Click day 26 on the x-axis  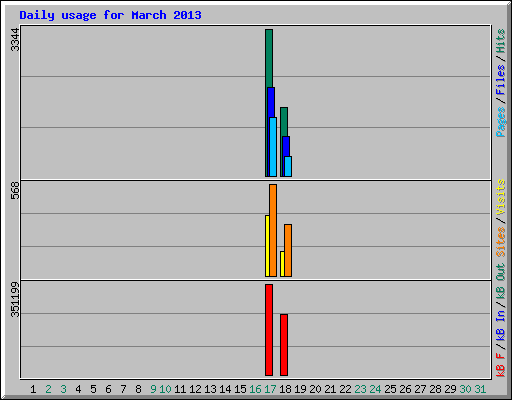tap(405, 389)
